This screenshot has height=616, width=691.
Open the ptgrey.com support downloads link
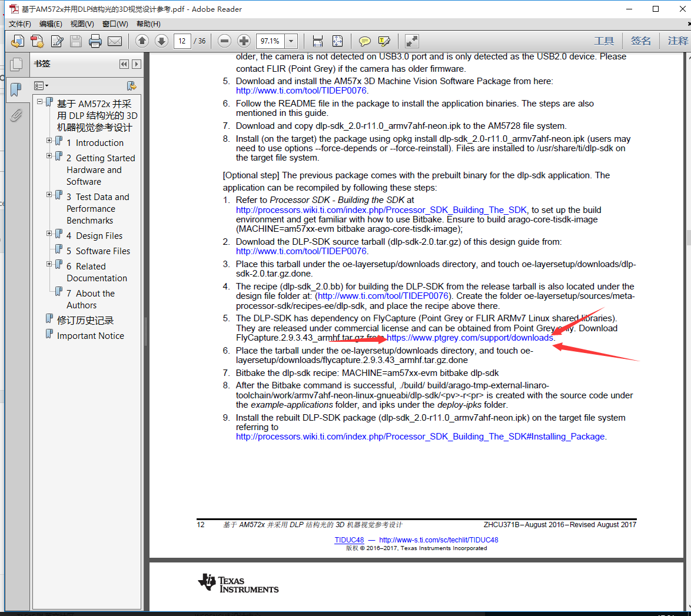pyautogui.click(x=470, y=338)
